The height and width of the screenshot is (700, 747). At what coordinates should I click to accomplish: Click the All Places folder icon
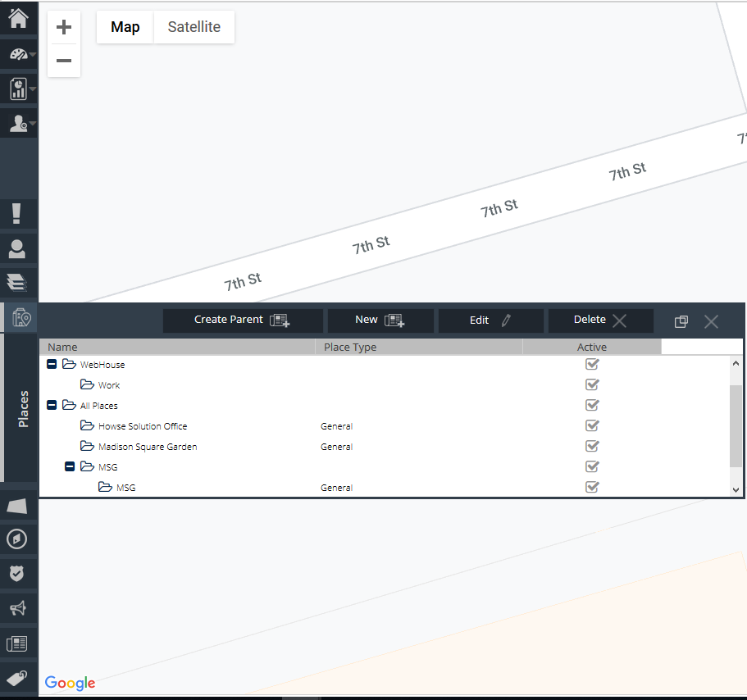[x=69, y=405]
